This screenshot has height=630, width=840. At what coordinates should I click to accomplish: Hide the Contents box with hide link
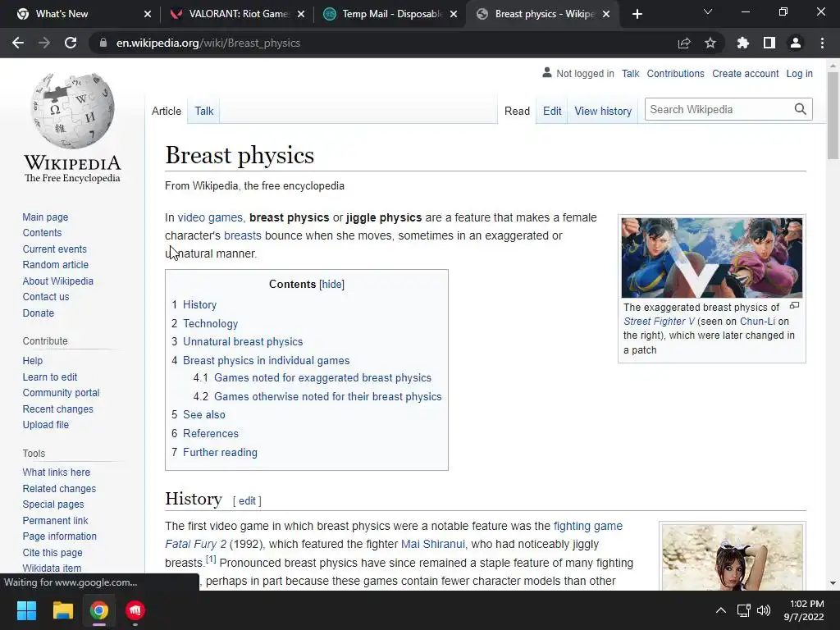click(331, 284)
